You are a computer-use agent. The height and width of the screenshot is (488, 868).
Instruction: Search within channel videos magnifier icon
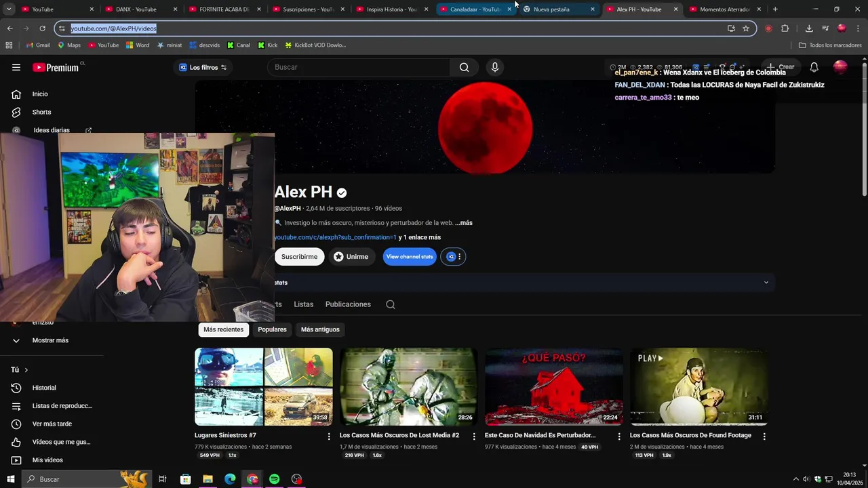(x=391, y=304)
